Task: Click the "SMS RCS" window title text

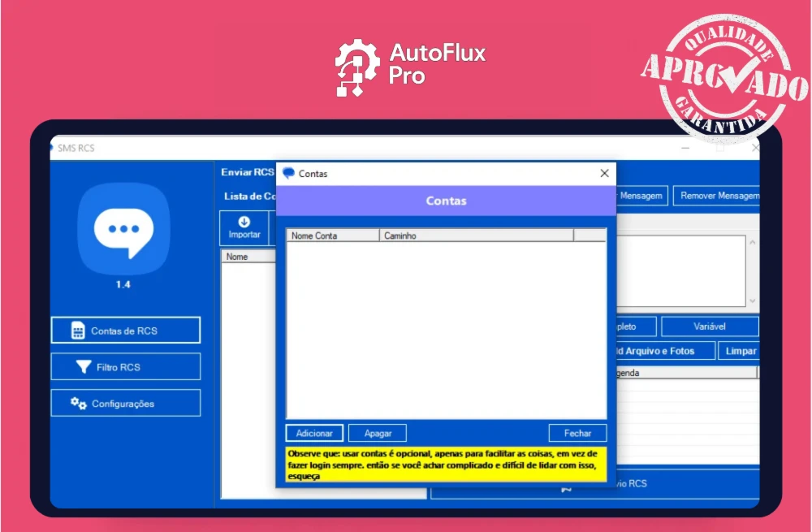Action: click(x=76, y=148)
